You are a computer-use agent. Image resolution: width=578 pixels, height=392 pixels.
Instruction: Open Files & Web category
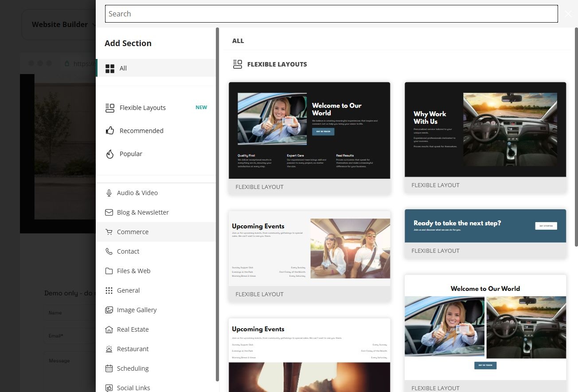tap(156, 271)
